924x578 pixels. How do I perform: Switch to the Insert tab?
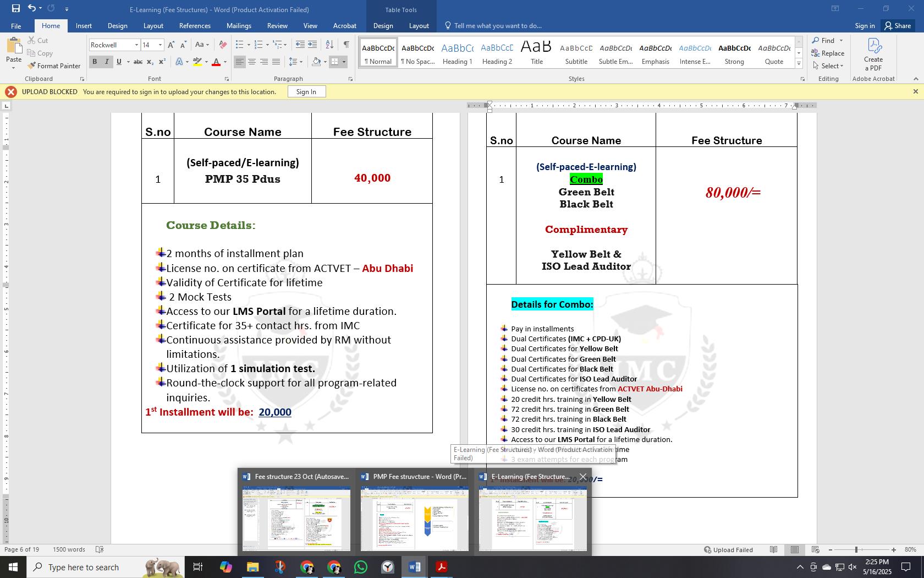point(84,26)
